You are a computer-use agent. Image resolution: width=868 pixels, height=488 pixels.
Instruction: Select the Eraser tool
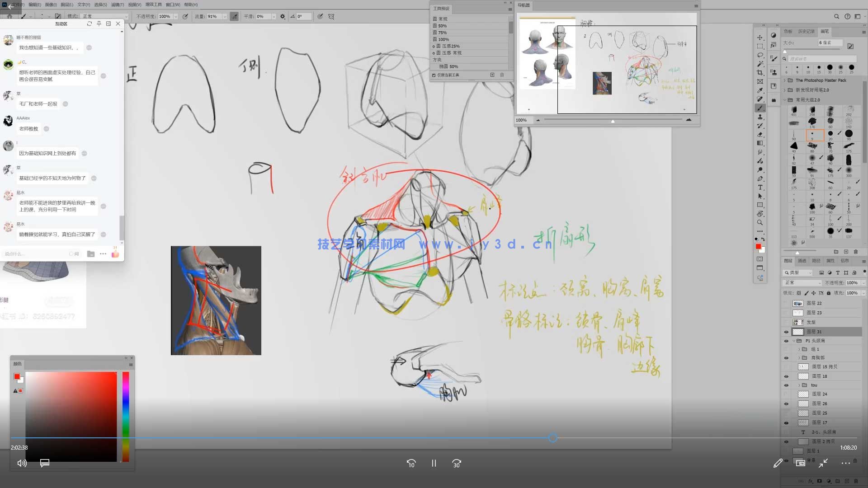(x=760, y=135)
